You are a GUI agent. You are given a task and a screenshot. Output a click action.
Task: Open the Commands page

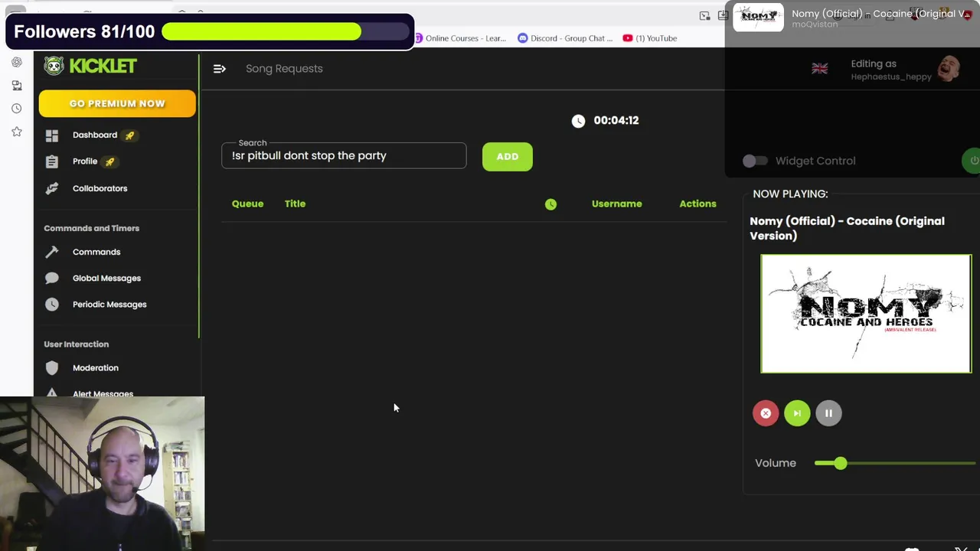(x=96, y=252)
